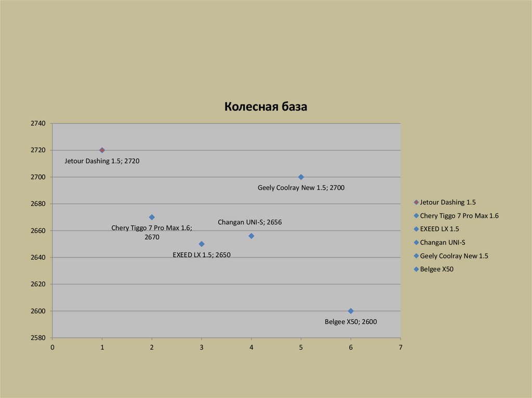Click the 1 horizontal axis label
The height and width of the screenshot is (398, 532).
102,348
